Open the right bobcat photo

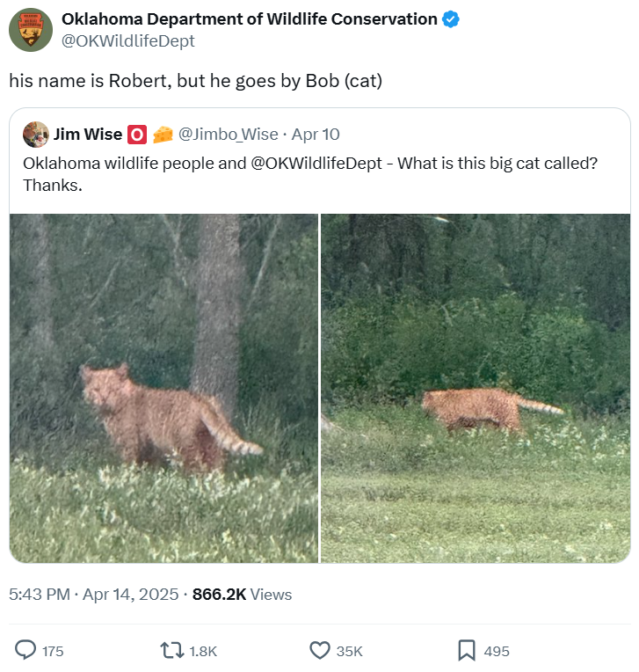[475, 388]
